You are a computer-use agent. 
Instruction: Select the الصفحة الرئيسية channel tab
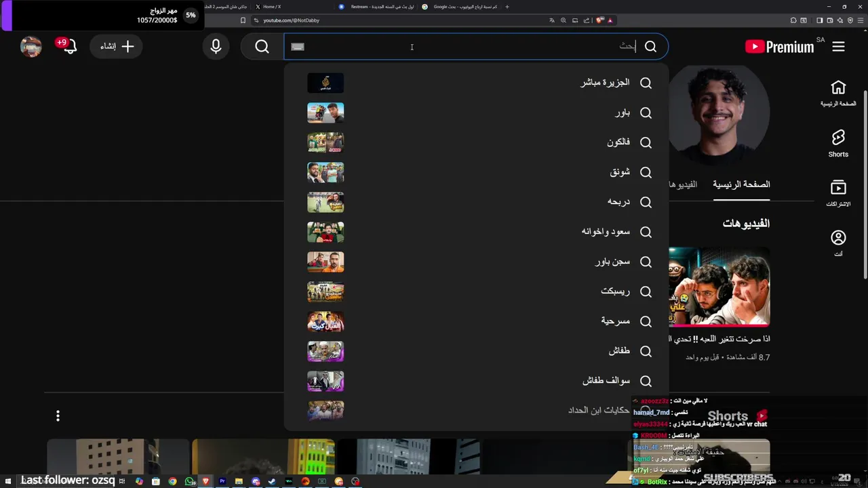[741, 184]
